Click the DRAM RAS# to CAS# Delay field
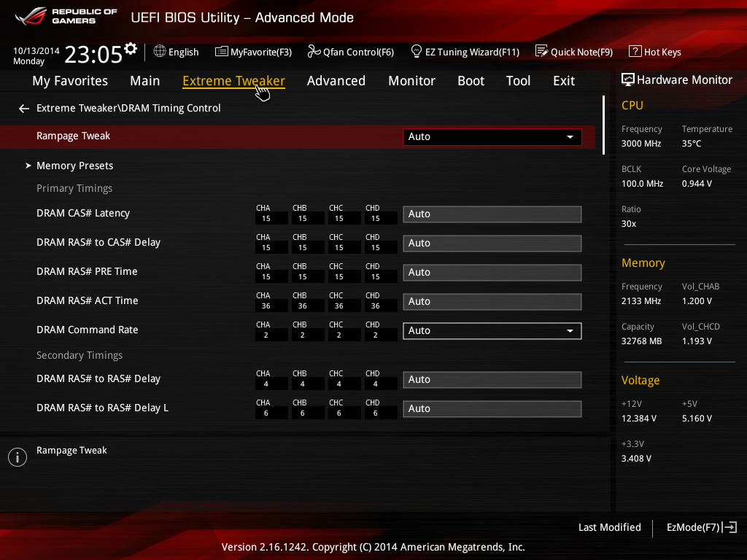This screenshot has height=560, width=747. pyautogui.click(x=492, y=244)
